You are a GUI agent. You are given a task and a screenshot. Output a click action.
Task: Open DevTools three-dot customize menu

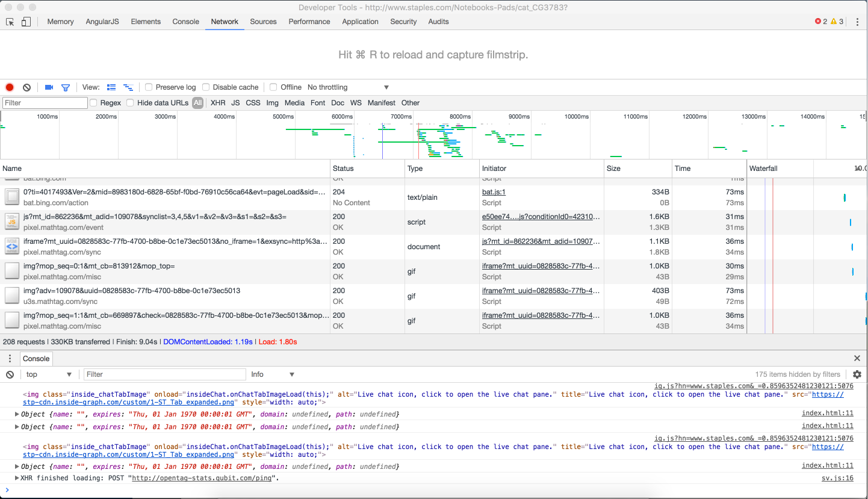857,22
